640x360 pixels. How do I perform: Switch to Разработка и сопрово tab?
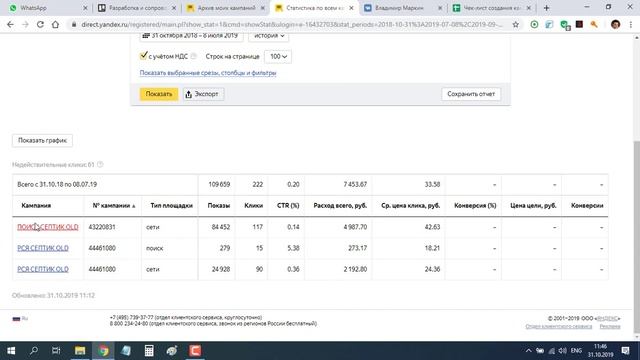coord(138,8)
